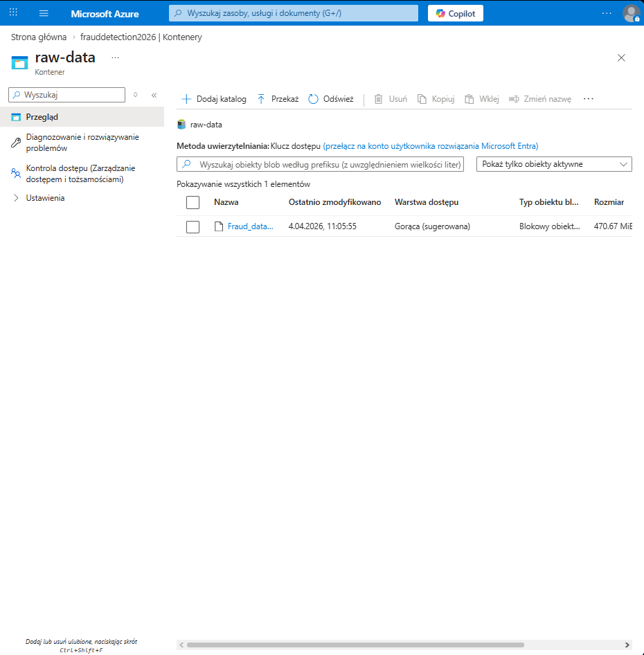Click the file icon beside Fraud_data
The width and height of the screenshot is (644, 655).
point(219,226)
